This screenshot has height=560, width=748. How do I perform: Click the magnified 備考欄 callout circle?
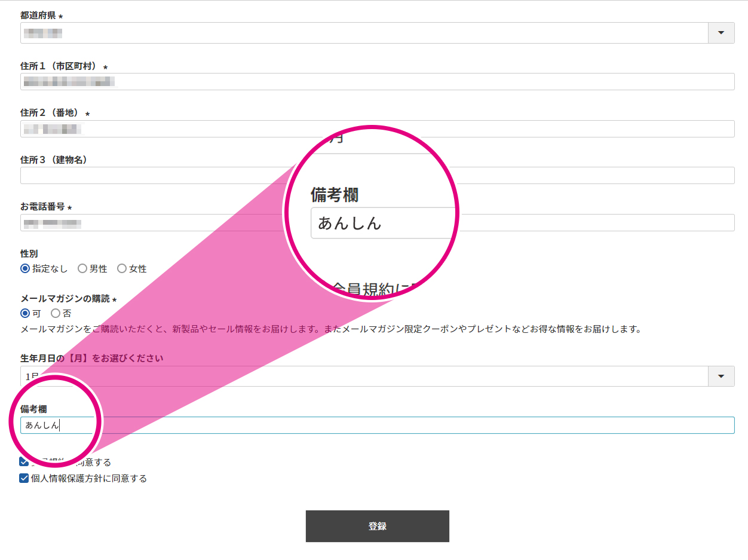tap(371, 213)
